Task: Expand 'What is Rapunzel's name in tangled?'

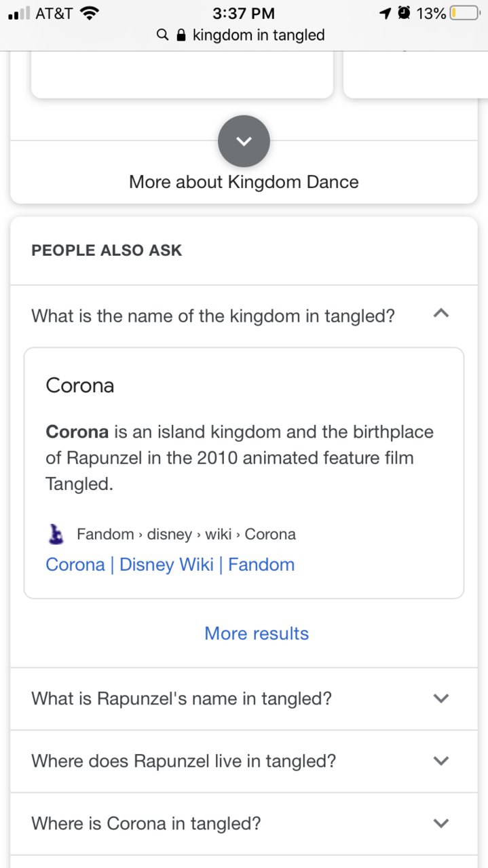Action: (x=244, y=698)
